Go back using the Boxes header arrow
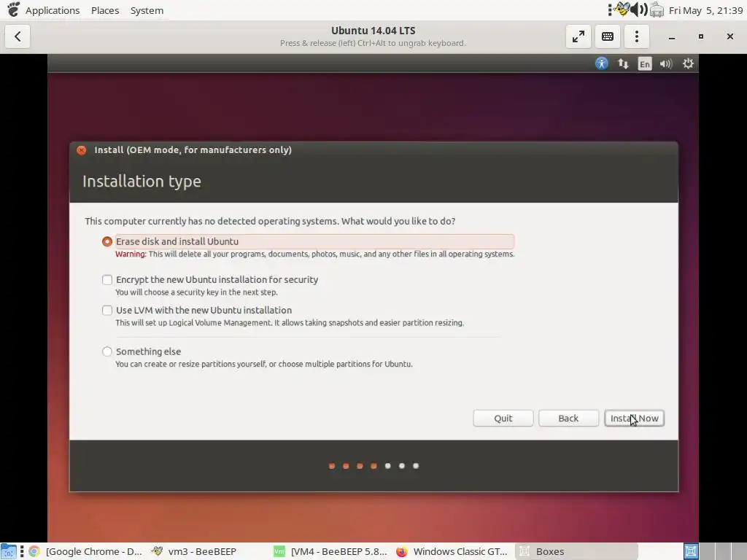Screen dimensions: 747x560 pyautogui.click(x=18, y=36)
